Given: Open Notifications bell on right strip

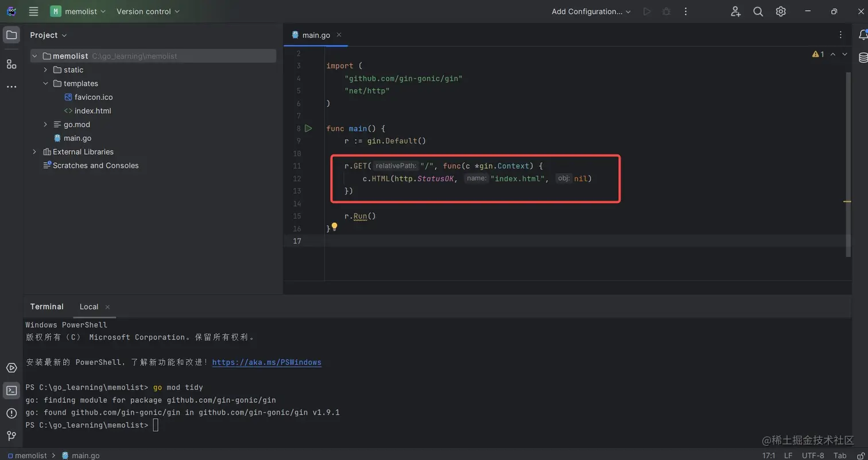Looking at the screenshot, I should 863,35.
